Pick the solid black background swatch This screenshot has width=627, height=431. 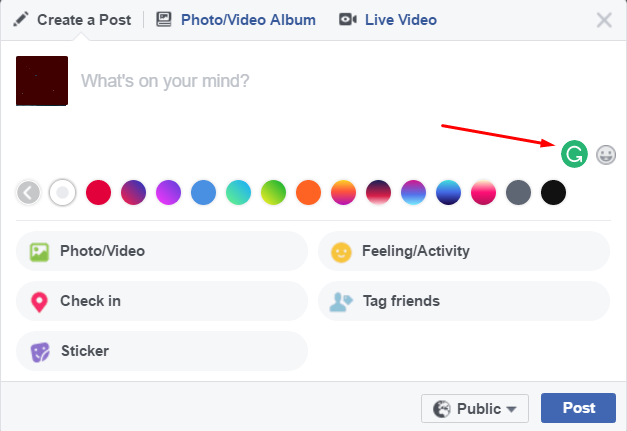(553, 192)
